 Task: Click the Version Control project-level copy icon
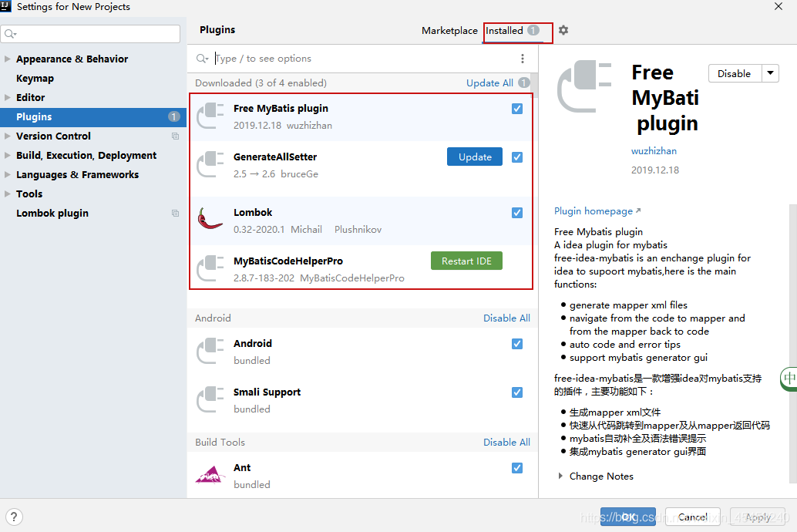pyautogui.click(x=176, y=136)
